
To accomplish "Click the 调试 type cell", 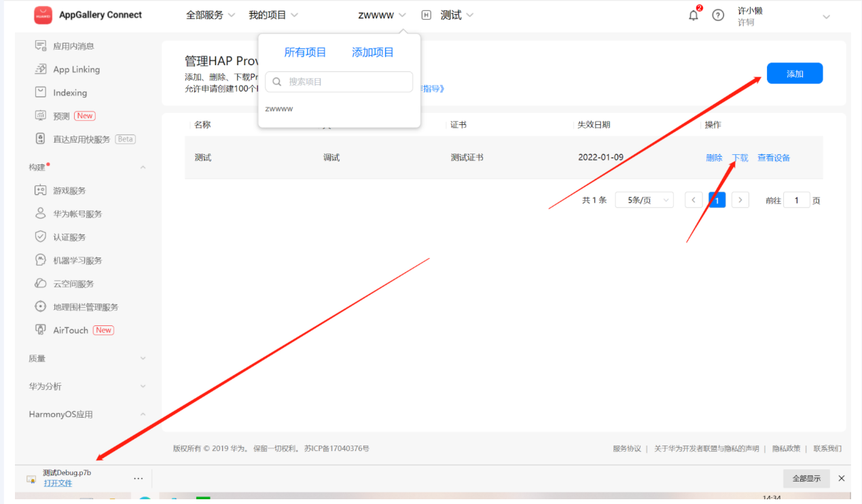I will click(x=331, y=157).
